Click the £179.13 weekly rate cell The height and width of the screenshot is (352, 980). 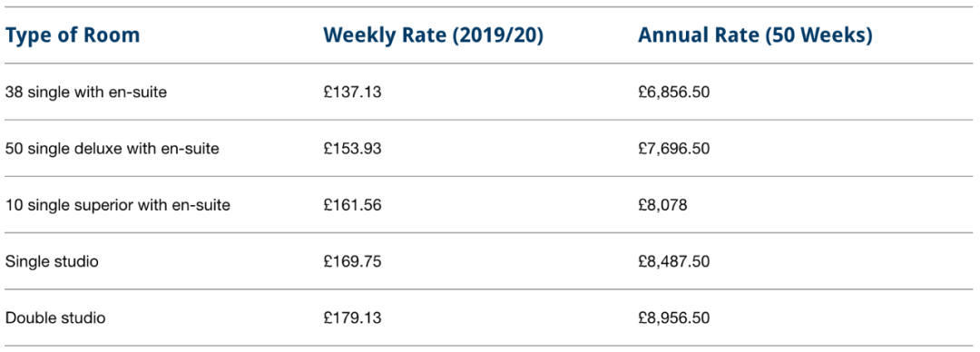click(x=352, y=318)
